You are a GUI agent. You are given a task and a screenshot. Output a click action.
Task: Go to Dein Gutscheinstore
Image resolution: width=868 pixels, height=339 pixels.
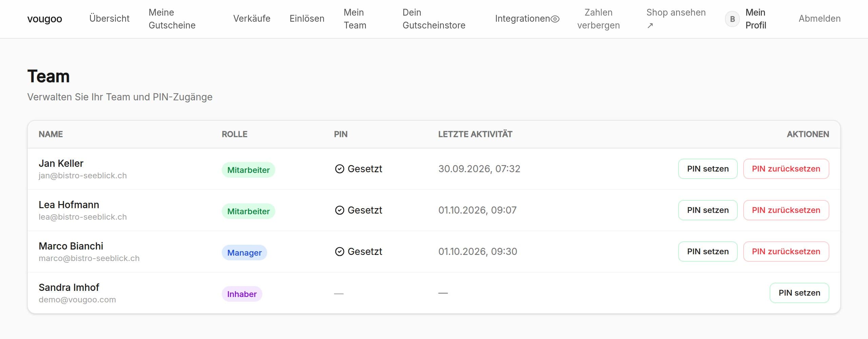pos(434,19)
